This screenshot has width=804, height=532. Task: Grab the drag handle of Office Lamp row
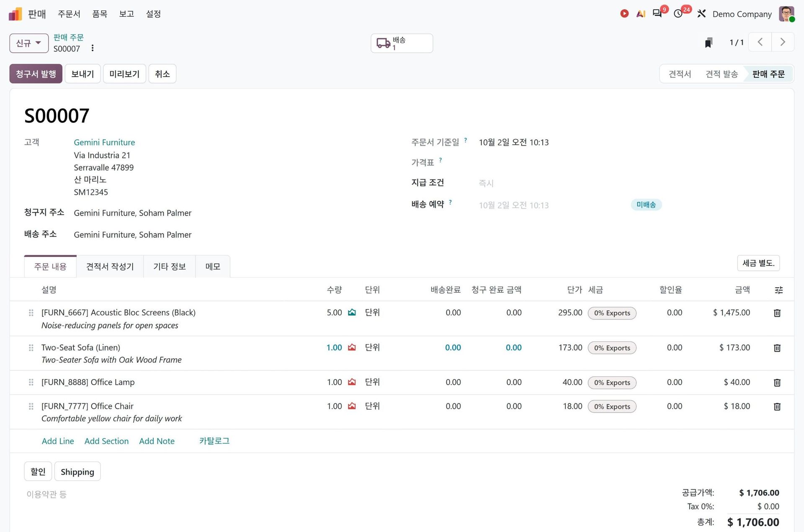click(x=31, y=382)
